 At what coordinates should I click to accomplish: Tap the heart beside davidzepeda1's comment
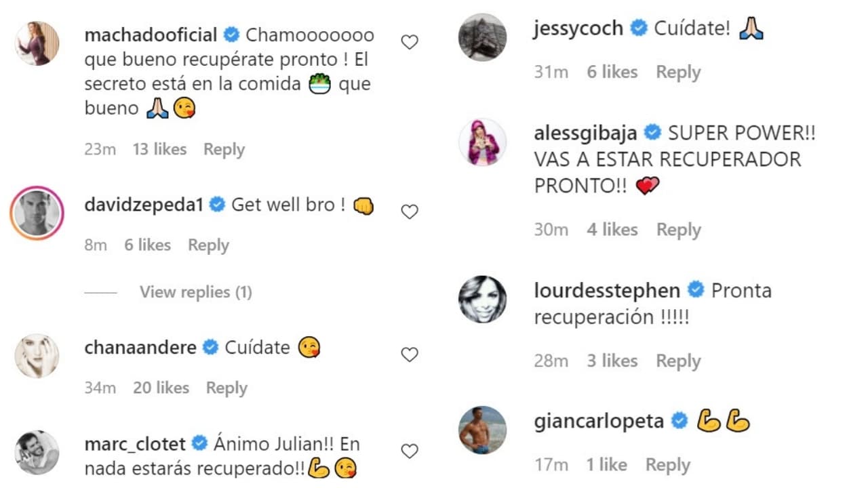[410, 211]
